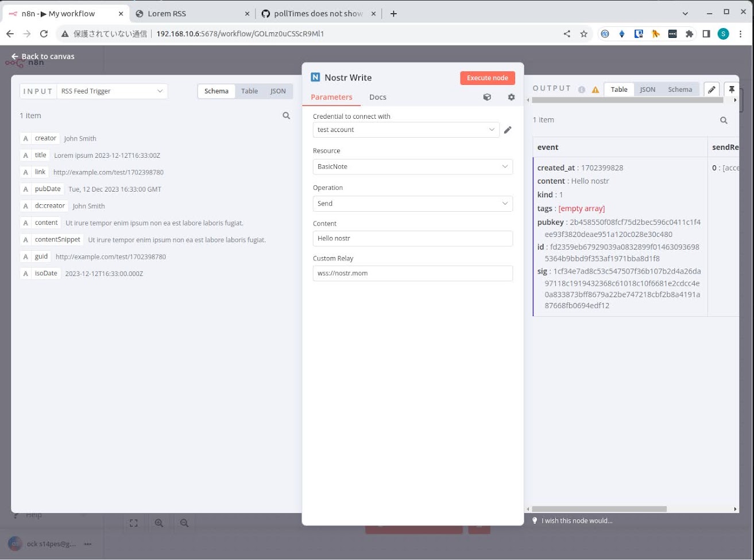Click the browser back arrow
Screen dimensions: 754x560
10,34
